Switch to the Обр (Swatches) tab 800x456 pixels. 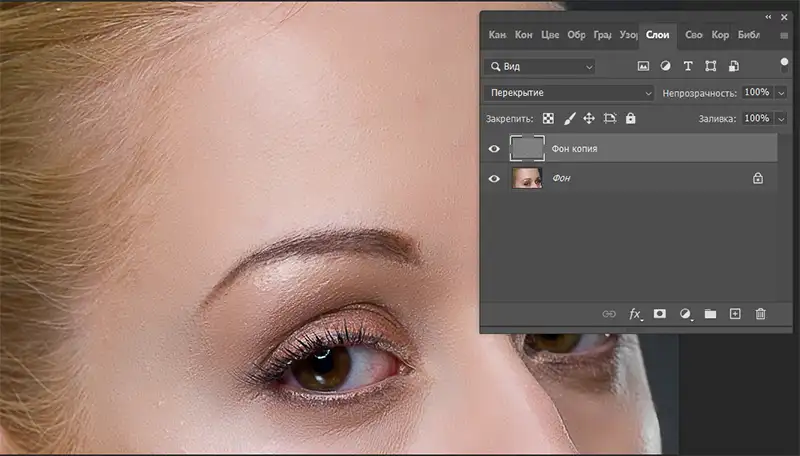pos(577,35)
